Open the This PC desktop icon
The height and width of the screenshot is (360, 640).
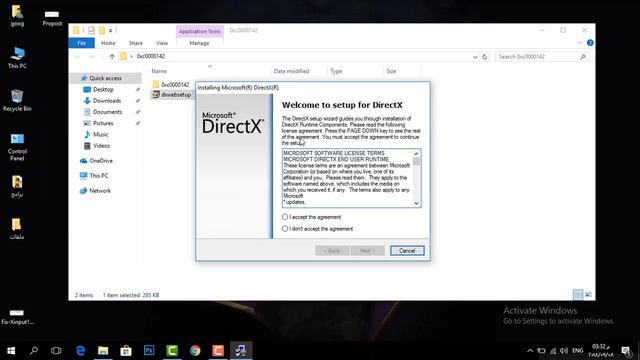[x=17, y=57]
